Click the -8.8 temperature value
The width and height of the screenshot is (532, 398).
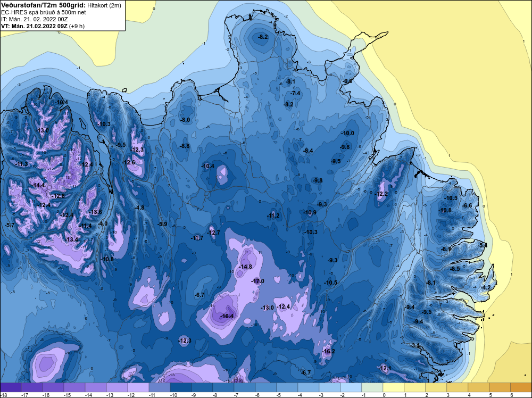pyautogui.click(x=184, y=146)
